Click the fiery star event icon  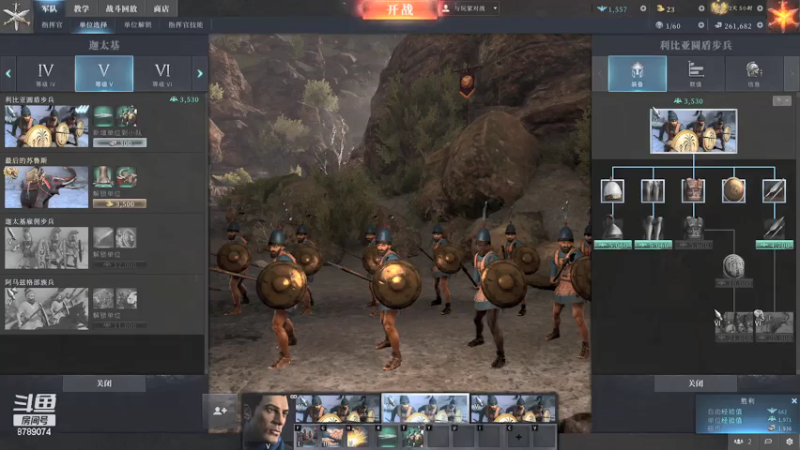(783, 16)
